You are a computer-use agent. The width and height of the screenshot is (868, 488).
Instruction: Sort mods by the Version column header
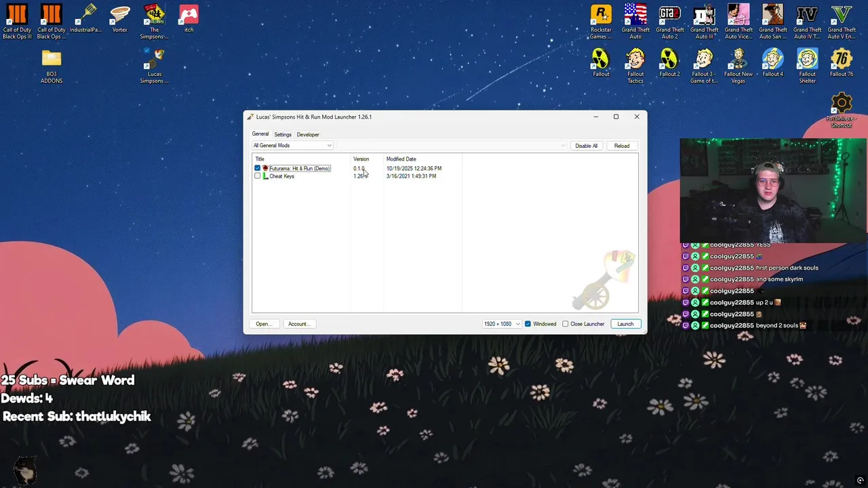pos(367,159)
